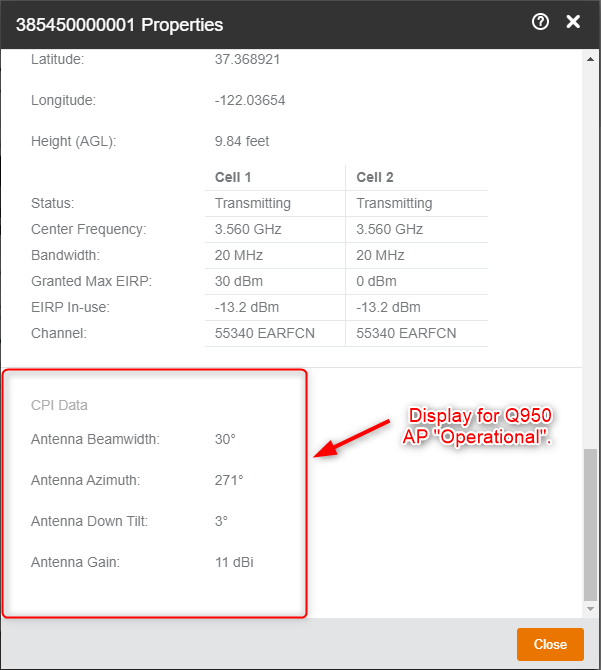Click the Antenna Gain value 11 dBi
The image size is (601, 670).
[234, 562]
